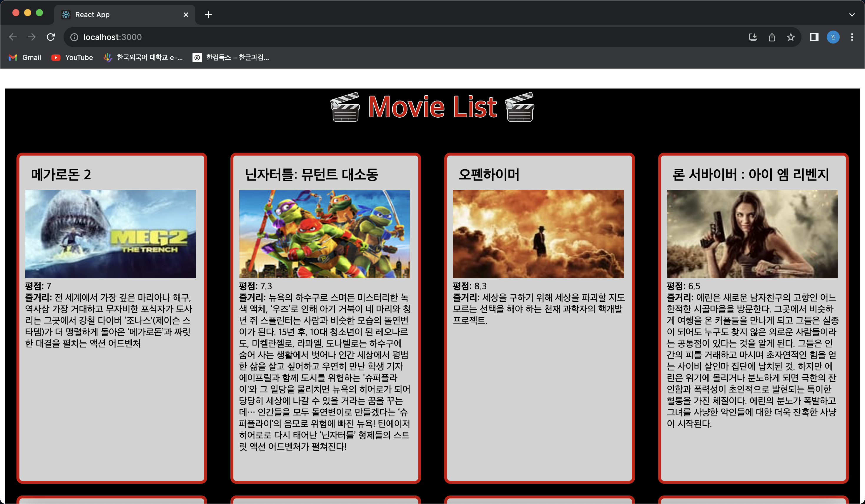
Task: Open the 한국외국어 대학교 e-... bookmark
Action: tap(143, 57)
